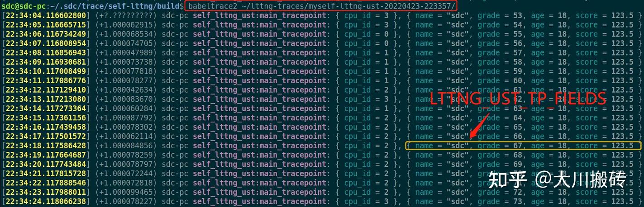Click cpu_id = 0 on the 22:34:06 line

pos(366,34)
